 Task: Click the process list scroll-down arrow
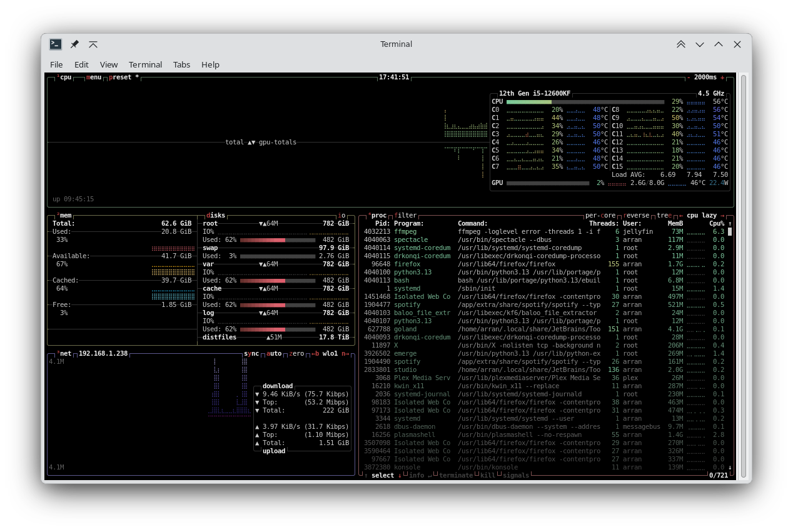(x=730, y=467)
